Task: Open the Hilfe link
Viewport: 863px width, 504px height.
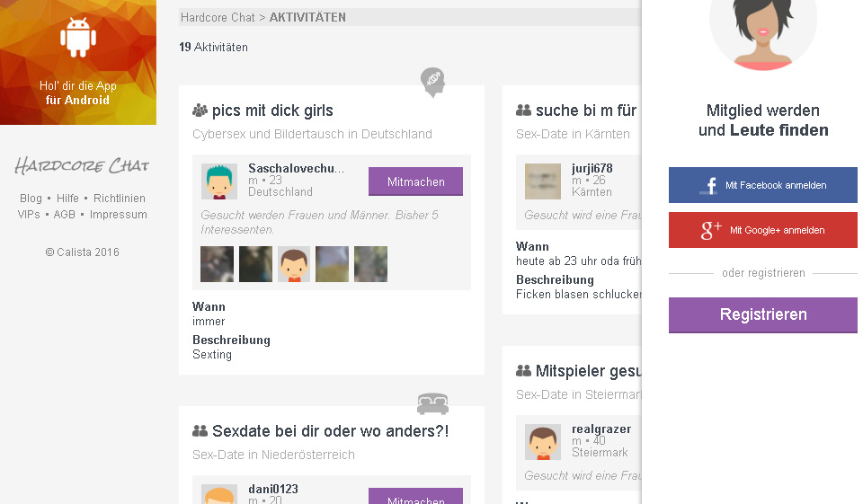Action: coord(67,198)
